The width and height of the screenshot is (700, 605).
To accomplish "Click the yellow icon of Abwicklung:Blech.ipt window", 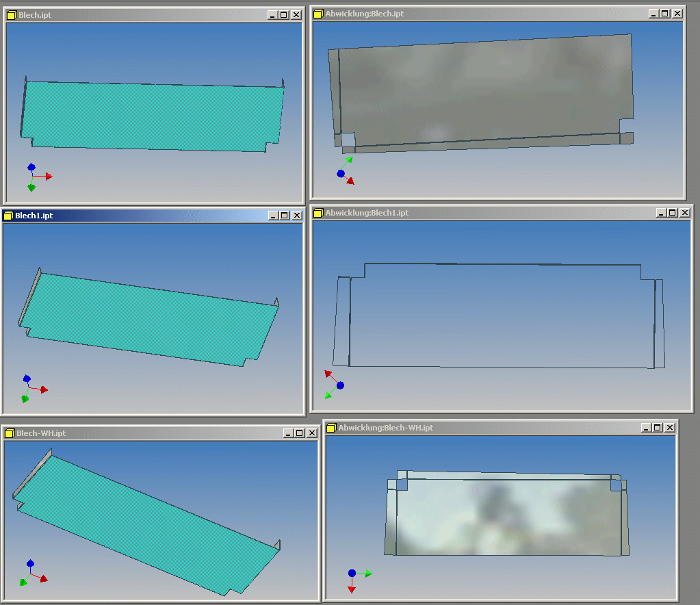I will (x=318, y=14).
